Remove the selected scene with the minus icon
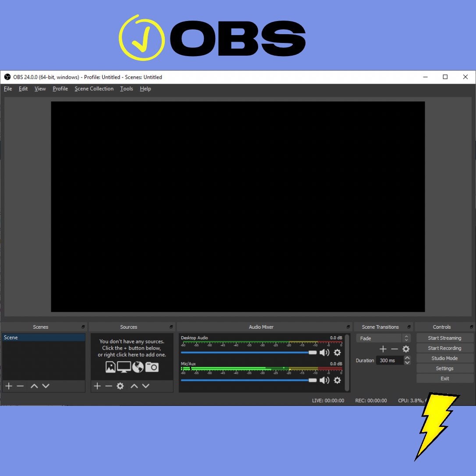This screenshot has height=476, width=476. [20, 386]
